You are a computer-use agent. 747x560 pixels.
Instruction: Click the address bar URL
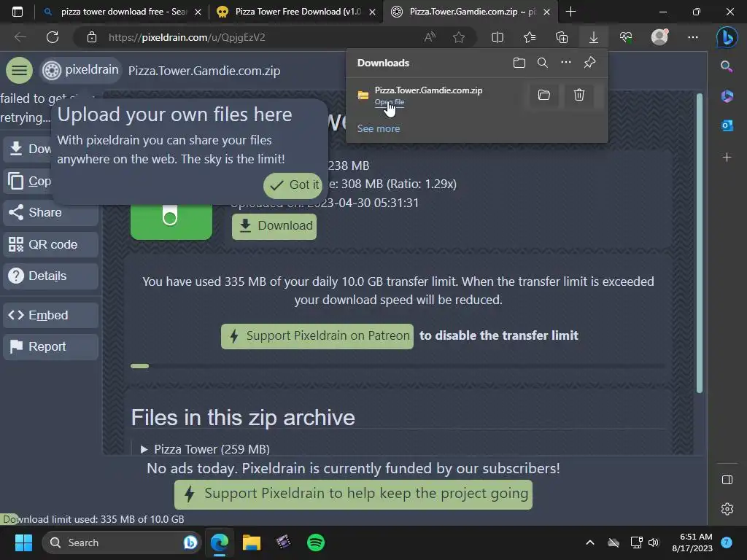tap(186, 37)
